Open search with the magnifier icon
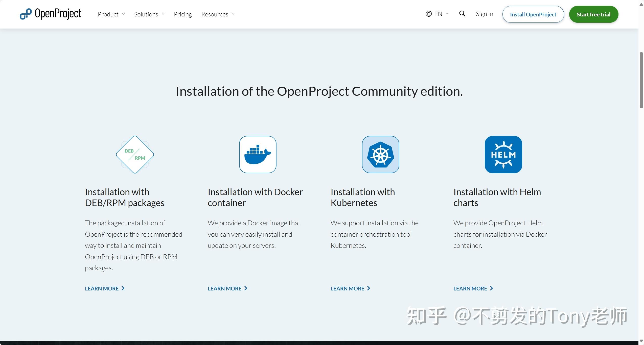Screen dimensions: 644x345 point(462,14)
